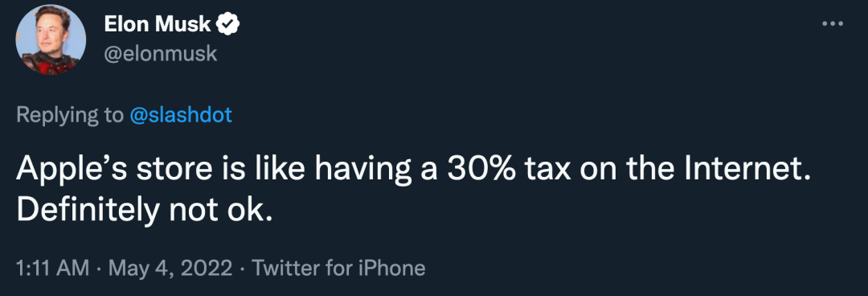This screenshot has width=868, height=296.
Task: Click the "Replying to" label
Action: click(70, 115)
